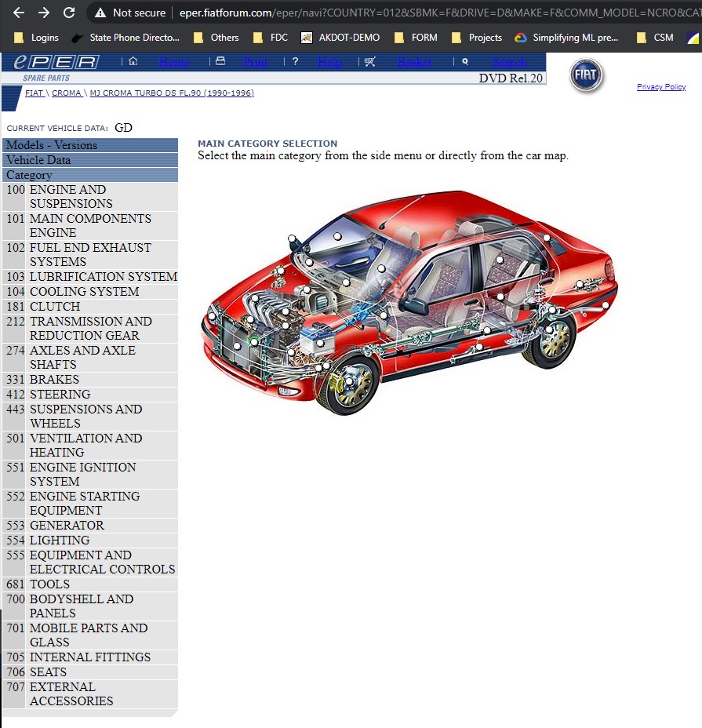
Task: Select category 412 Steering
Action: (x=90, y=394)
